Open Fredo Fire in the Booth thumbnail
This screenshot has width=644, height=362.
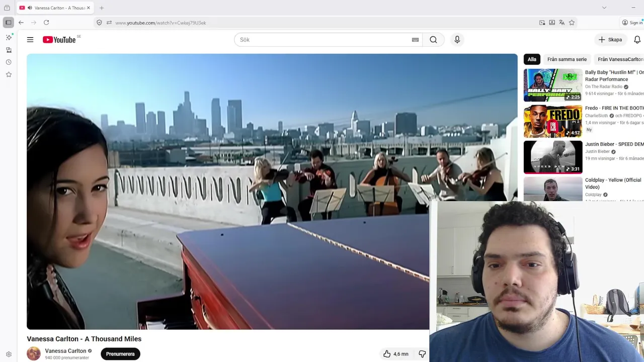(x=553, y=121)
